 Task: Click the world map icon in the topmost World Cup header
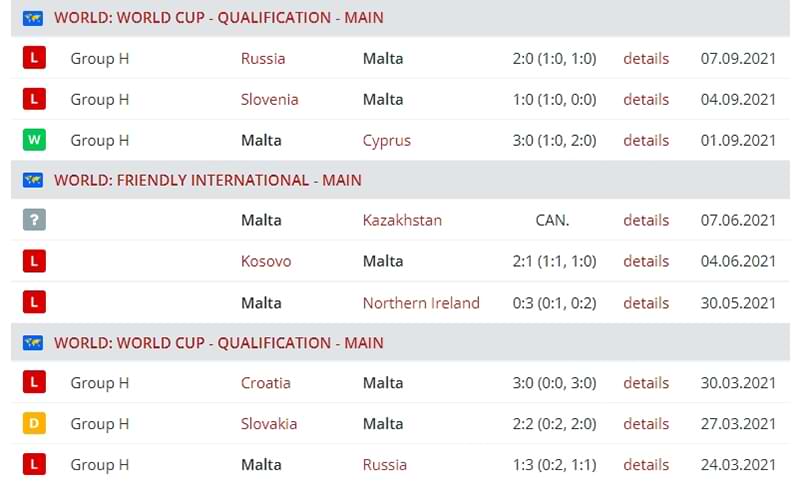[33, 18]
